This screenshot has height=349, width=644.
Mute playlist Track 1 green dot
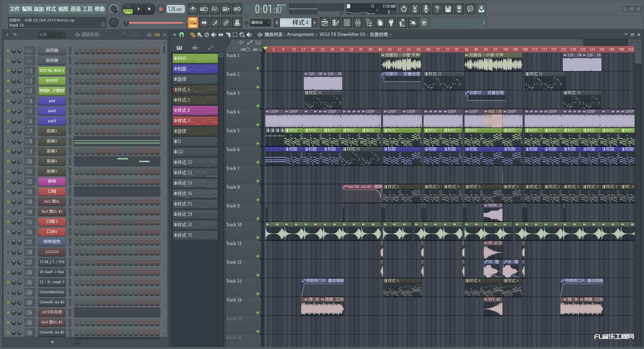tap(258, 68)
